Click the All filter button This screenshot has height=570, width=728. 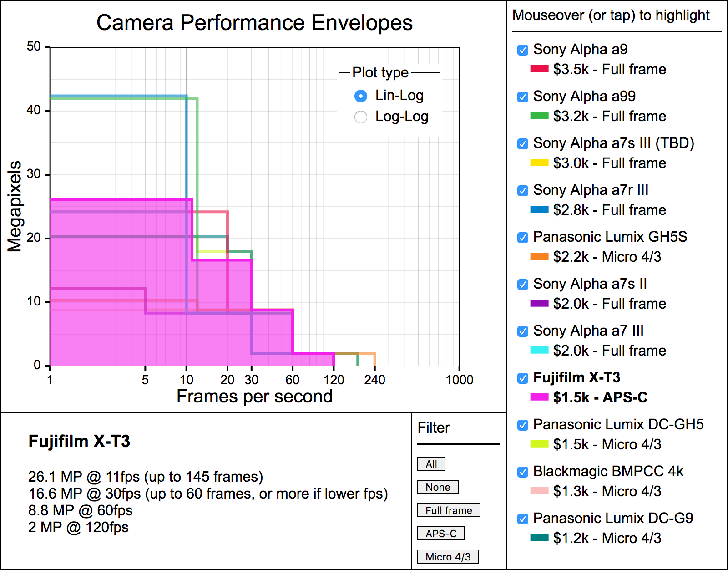[x=431, y=464]
